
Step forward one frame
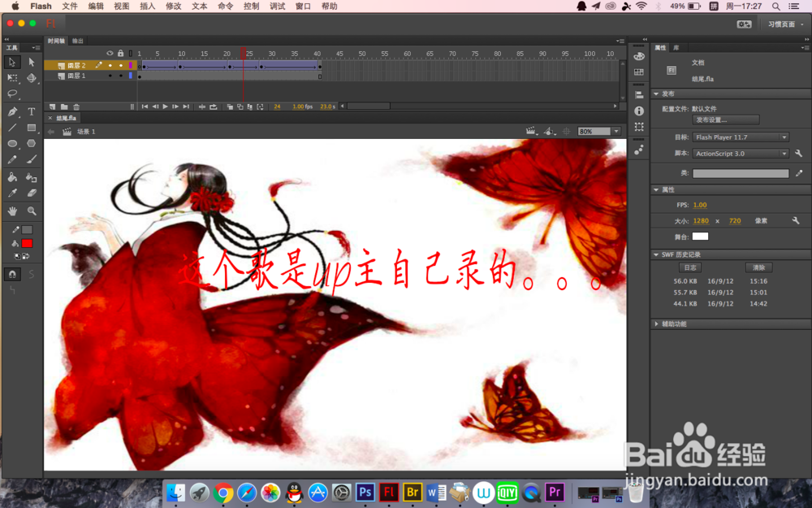tap(175, 106)
